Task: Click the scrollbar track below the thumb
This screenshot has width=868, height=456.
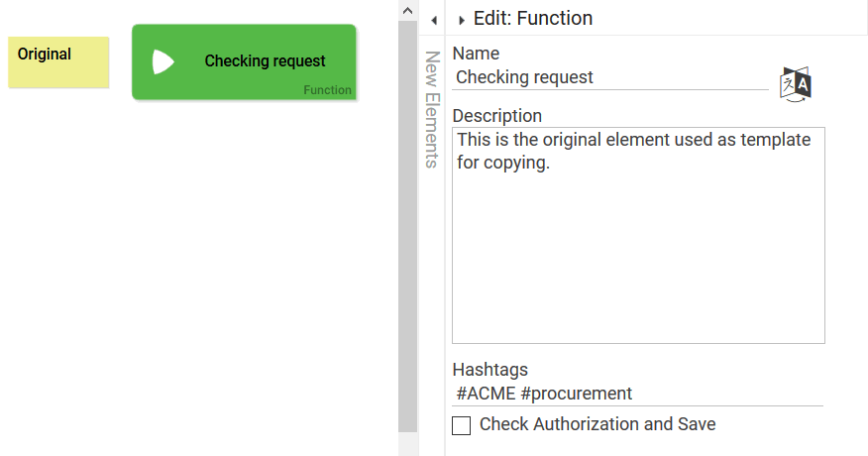Action: click(x=407, y=443)
